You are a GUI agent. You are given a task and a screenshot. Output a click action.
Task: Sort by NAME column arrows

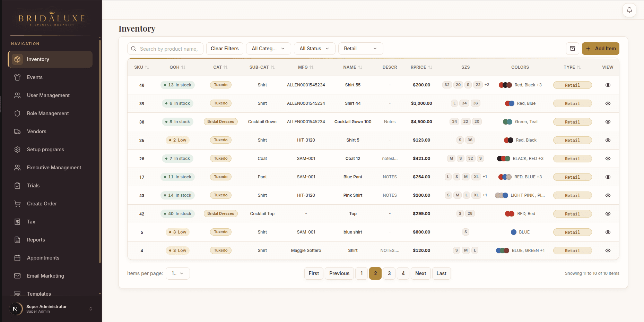pos(360,67)
